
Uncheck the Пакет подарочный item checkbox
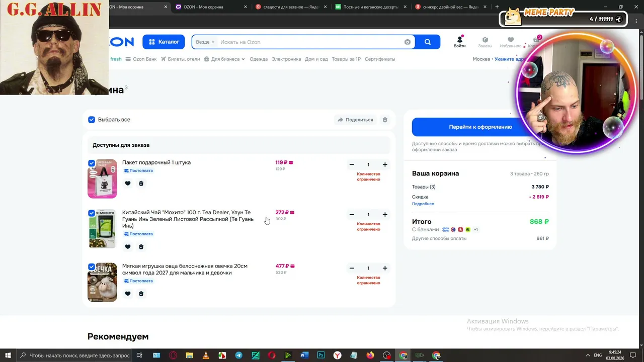[x=92, y=163]
